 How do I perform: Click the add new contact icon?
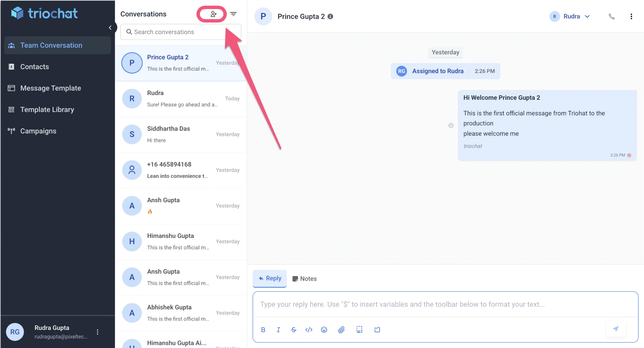[x=213, y=14]
